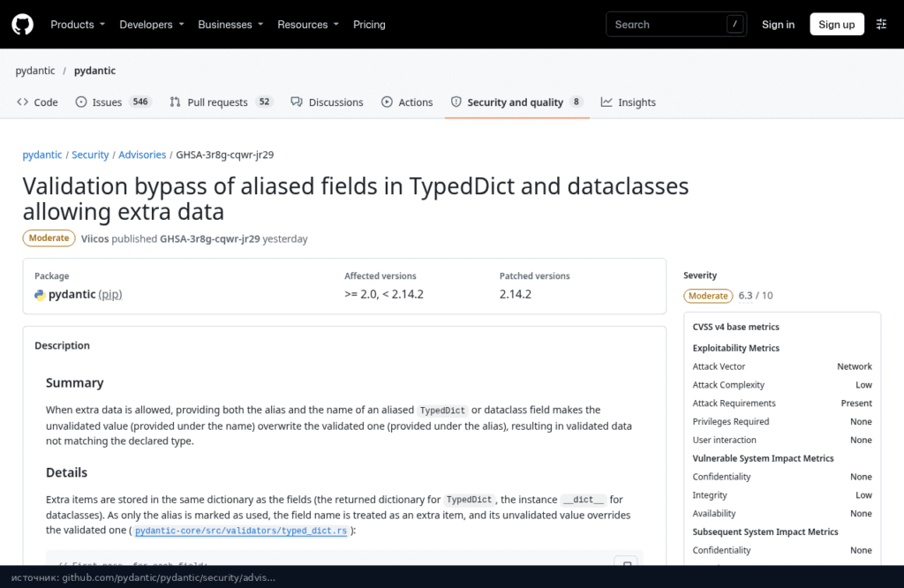Viewport: 904px width, 588px height.
Task: Click the Sign in link
Action: (778, 24)
